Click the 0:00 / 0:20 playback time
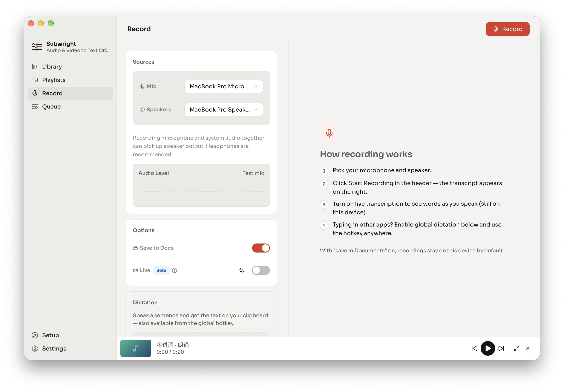564x392 pixels. click(x=170, y=352)
